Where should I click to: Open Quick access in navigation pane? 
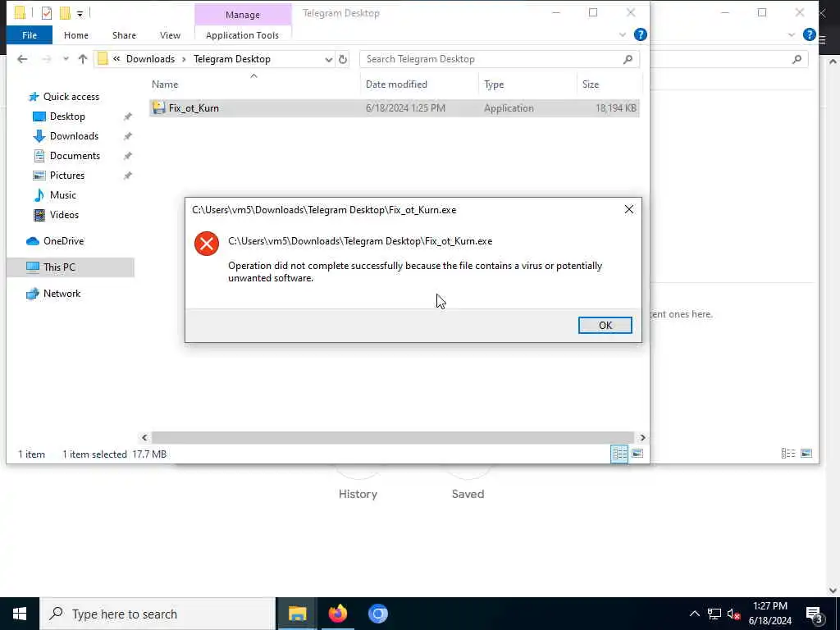[x=71, y=97]
